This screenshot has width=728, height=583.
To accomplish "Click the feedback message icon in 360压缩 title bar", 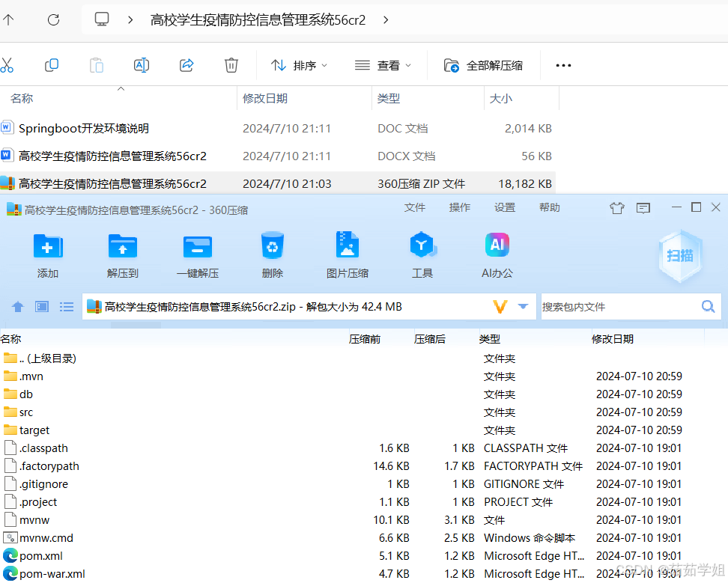I will [x=643, y=208].
